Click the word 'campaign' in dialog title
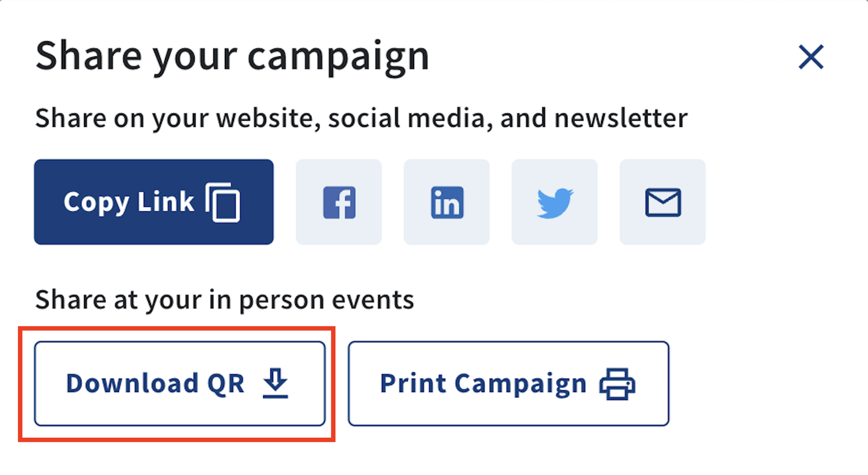The image size is (868, 475). [338, 56]
